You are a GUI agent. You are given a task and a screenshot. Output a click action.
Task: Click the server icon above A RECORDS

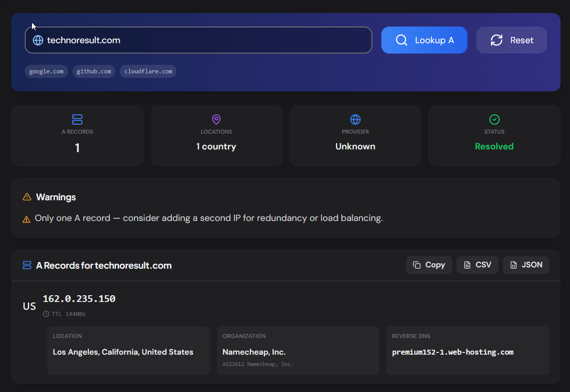tap(77, 119)
